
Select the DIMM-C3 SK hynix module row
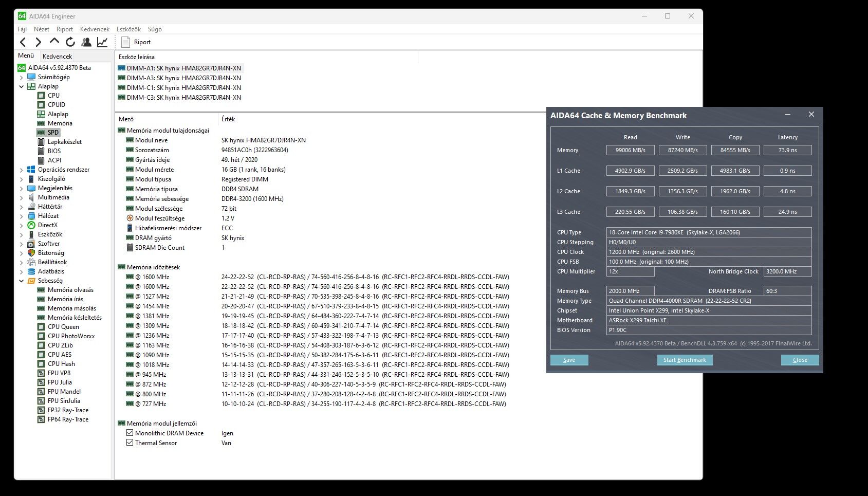click(x=179, y=98)
